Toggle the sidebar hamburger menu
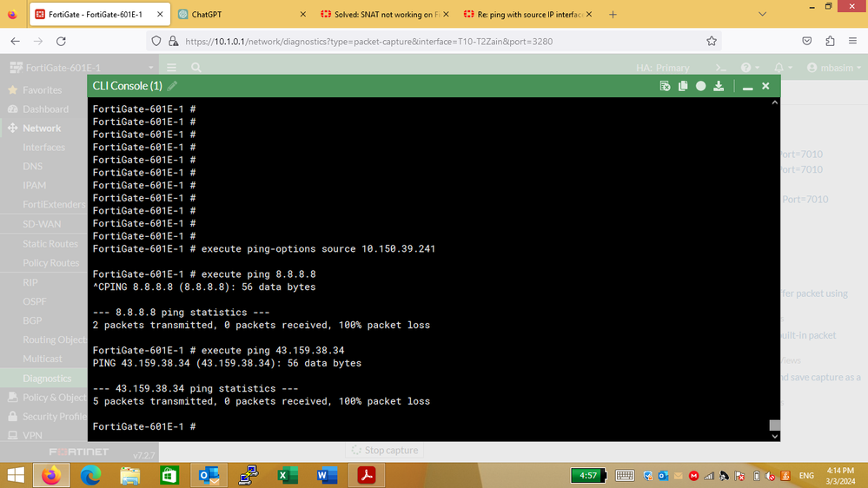Image resolution: width=868 pixels, height=488 pixels. (172, 68)
